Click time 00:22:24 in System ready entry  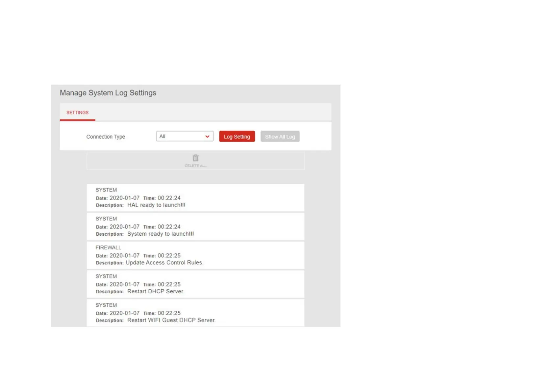pyautogui.click(x=169, y=227)
